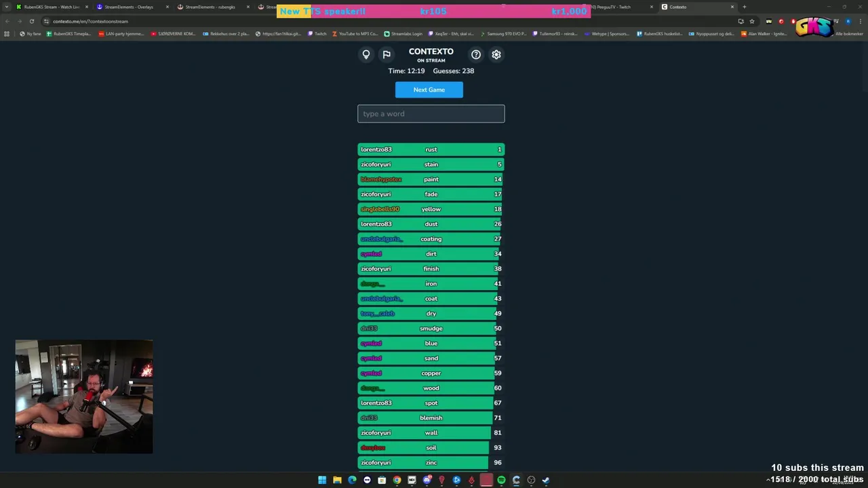The image size is (868, 488).
Task: Click the lightbulb hint icon in Contexto
Action: [x=366, y=54]
